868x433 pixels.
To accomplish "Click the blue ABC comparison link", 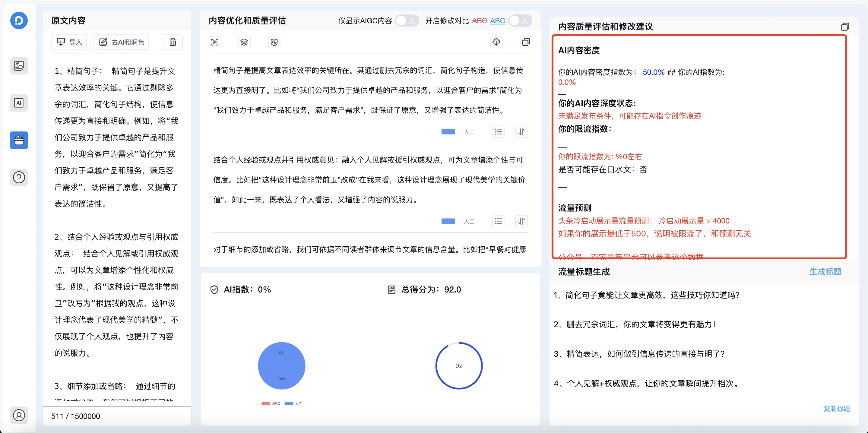I will tap(497, 21).
